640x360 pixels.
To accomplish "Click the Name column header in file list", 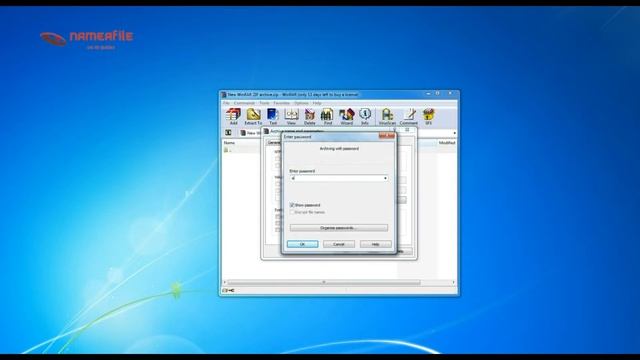I will (229, 143).
